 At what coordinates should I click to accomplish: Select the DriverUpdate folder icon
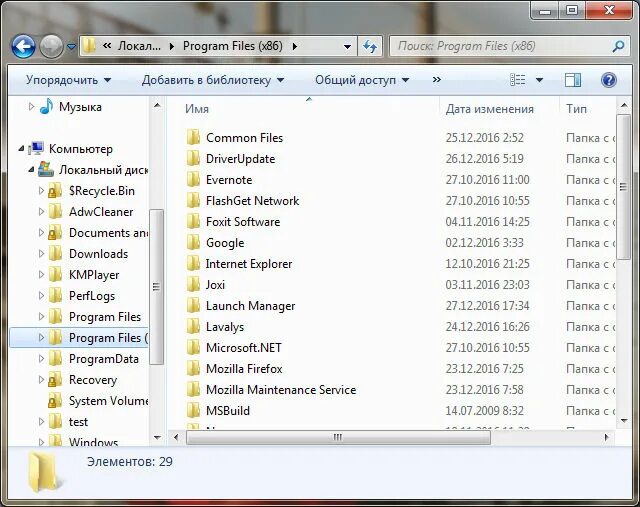pos(193,158)
